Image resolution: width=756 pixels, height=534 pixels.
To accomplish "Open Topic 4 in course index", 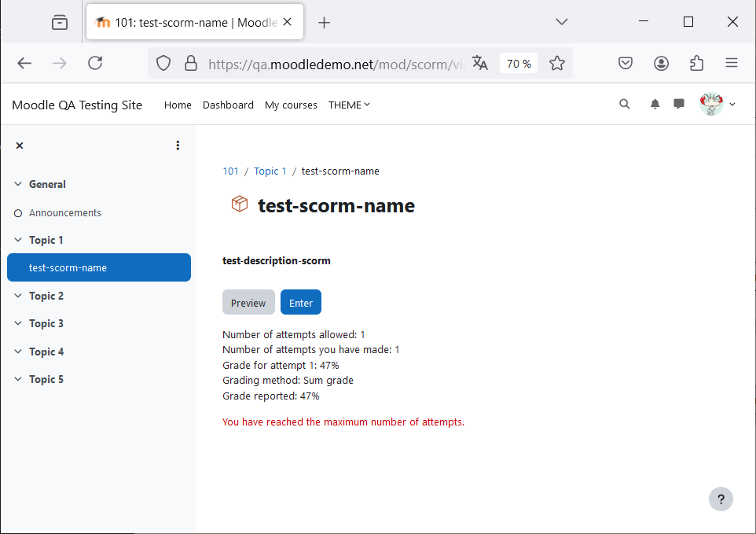I will tap(46, 352).
